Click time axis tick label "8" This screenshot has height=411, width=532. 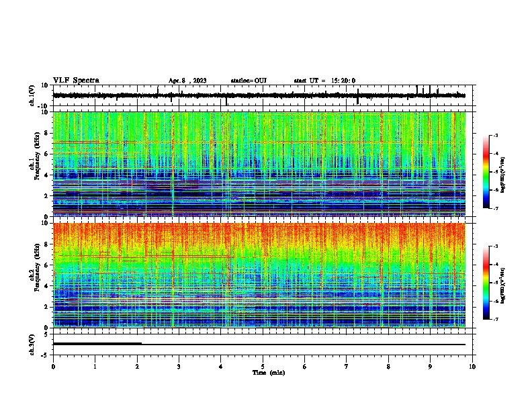coord(388,367)
